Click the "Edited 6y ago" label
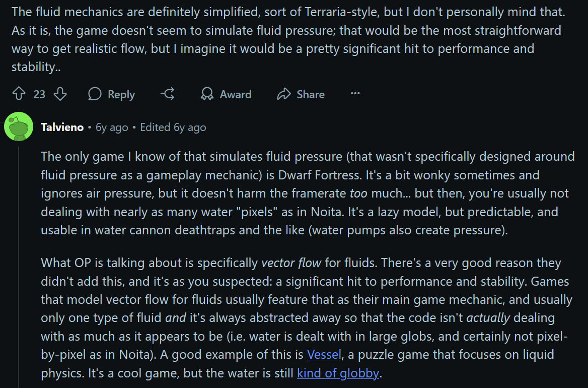 (x=173, y=127)
